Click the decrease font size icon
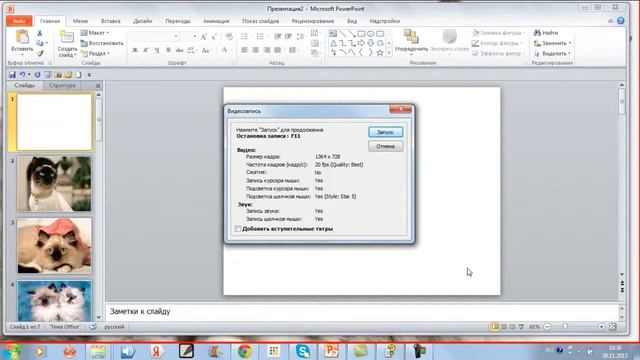640x360 pixels. (x=214, y=37)
